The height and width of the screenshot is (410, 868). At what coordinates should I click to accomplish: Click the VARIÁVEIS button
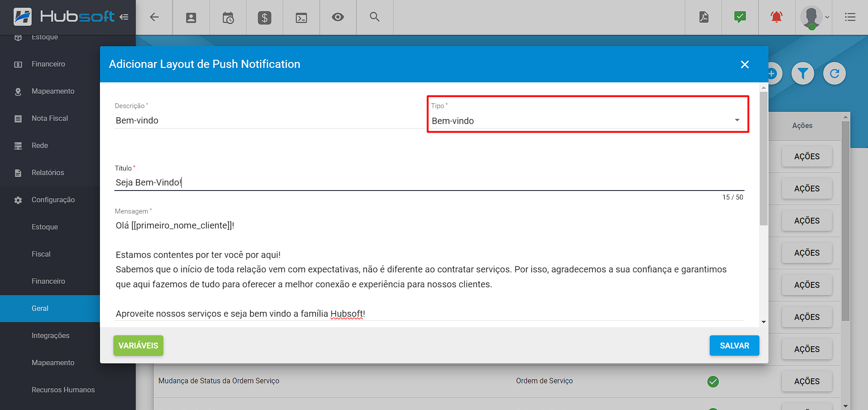(x=138, y=345)
